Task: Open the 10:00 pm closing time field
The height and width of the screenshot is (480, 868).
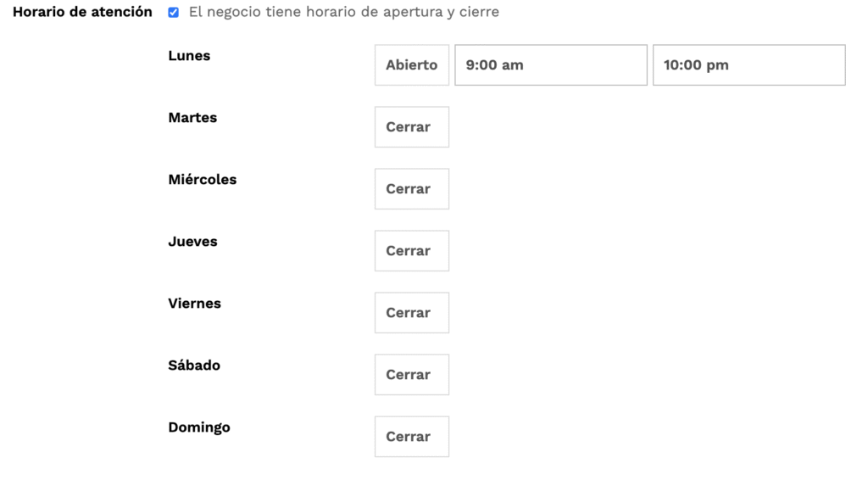Action: pyautogui.click(x=748, y=65)
